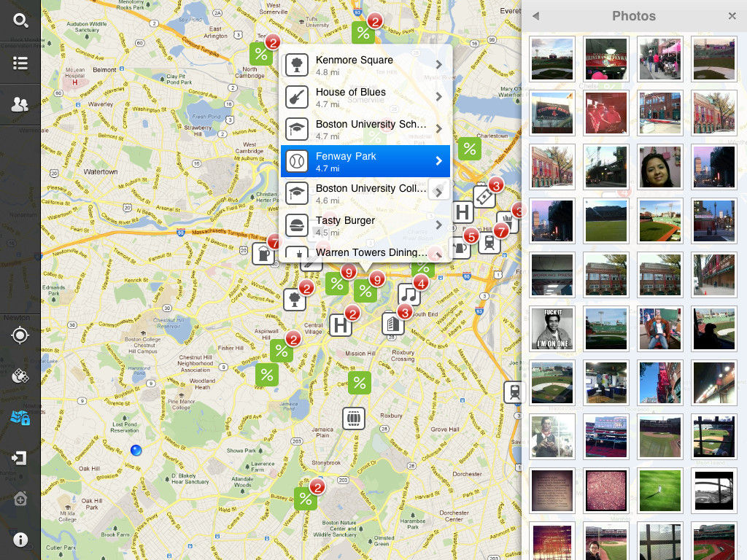Expand the House of Blues chevron
This screenshot has height=560, width=747.
(x=438, y=97)
